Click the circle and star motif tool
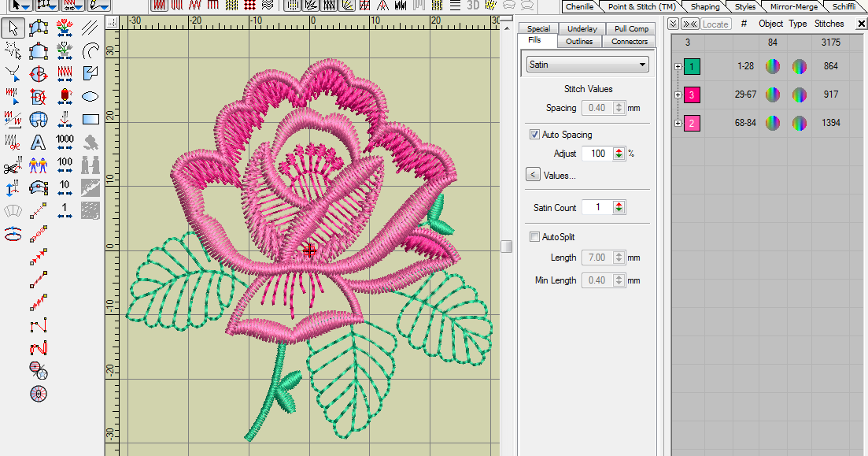 pyautogui.click(x=39, y=371)
